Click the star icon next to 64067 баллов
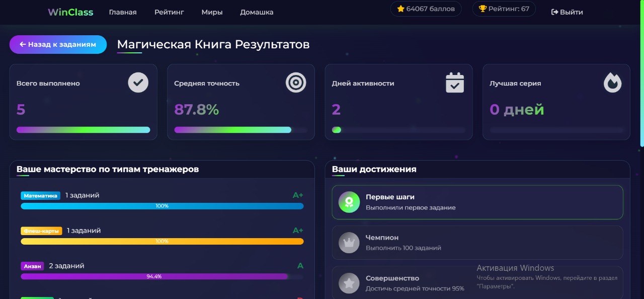 click(x=401, y=9)
